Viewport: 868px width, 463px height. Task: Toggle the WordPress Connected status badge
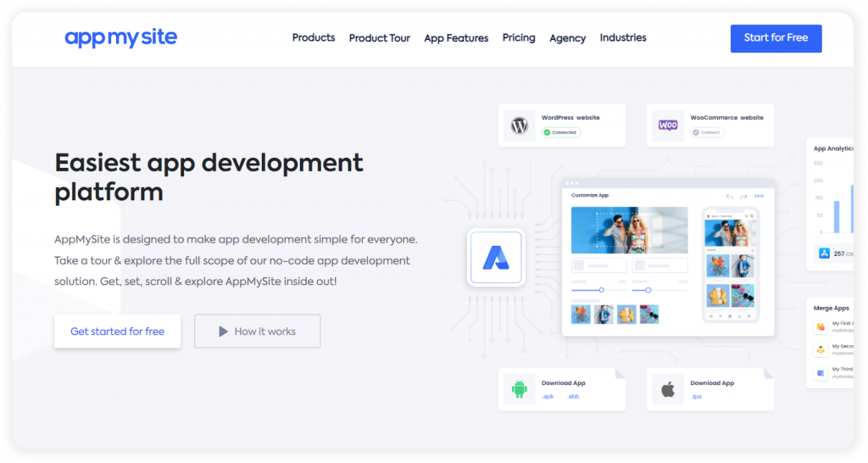pos(561,132)
